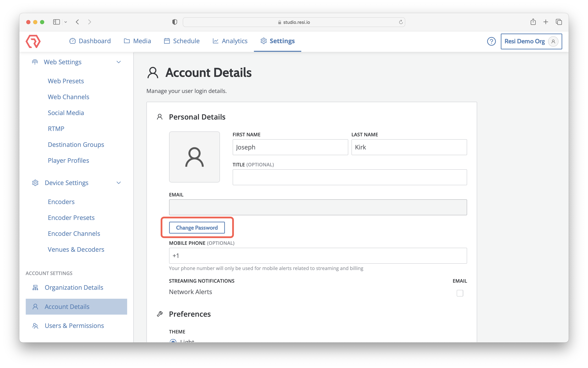Open Encoder Channels
The height and width of the screenshot is (368, 588).
click(x=74, y=233)
